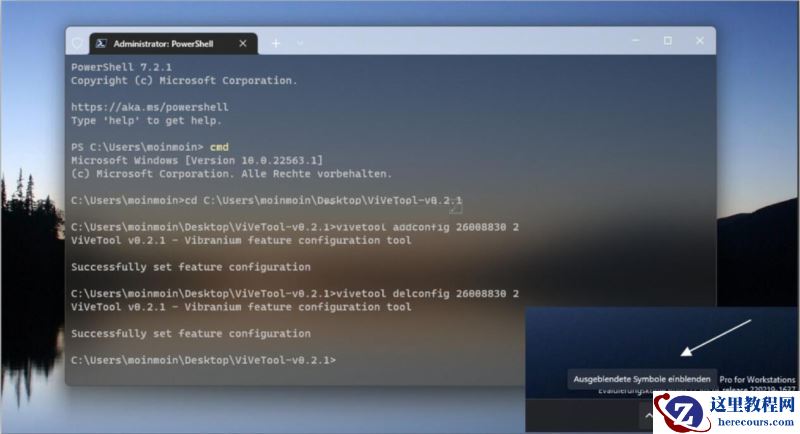The width and height of the screenshot is (800, 434).
Task: Close the Administrator: PowerShell tab
Action: (x=243, y=44)
